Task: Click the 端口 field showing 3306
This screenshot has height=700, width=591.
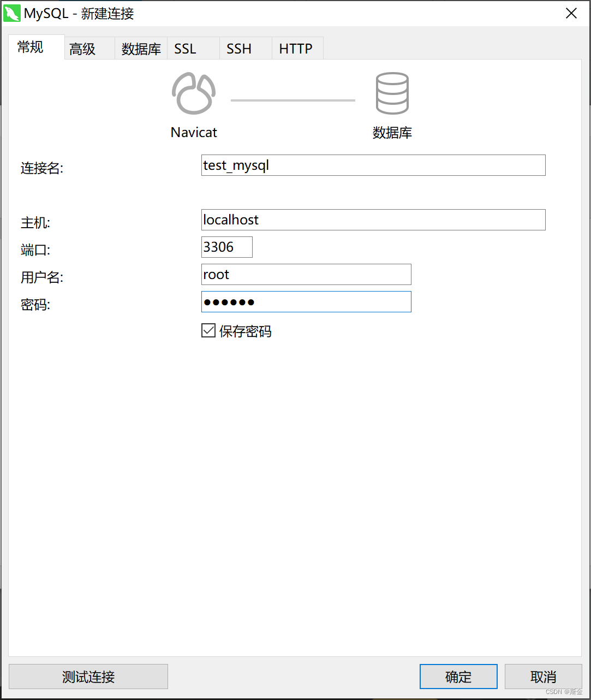Action: 226,247
